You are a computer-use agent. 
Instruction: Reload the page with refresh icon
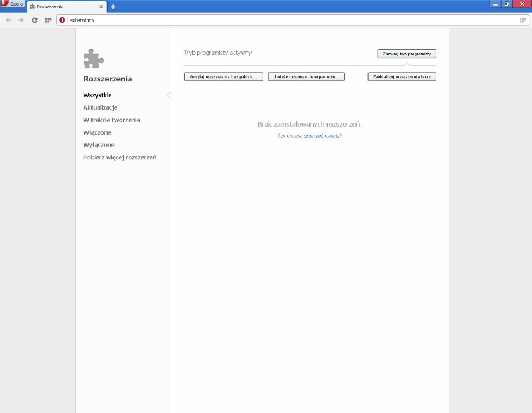[x=34, y=20]
